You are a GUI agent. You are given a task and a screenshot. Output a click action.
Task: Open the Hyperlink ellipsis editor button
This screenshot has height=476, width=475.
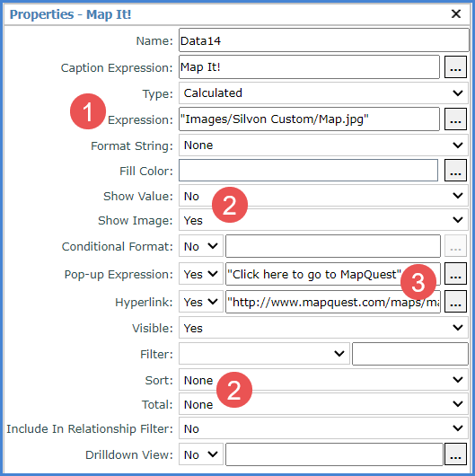tap(455, 302)
